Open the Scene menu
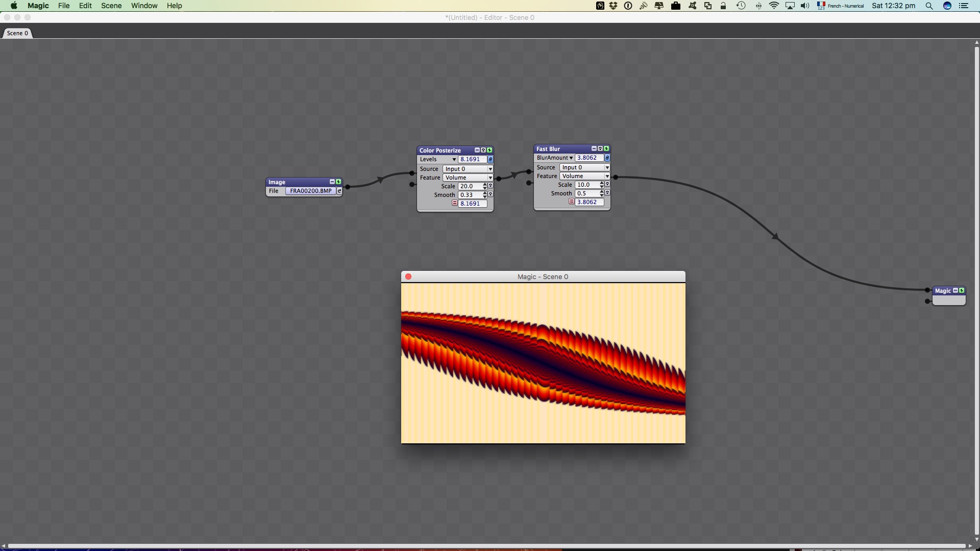980x551 pixels. click(111, 6)
